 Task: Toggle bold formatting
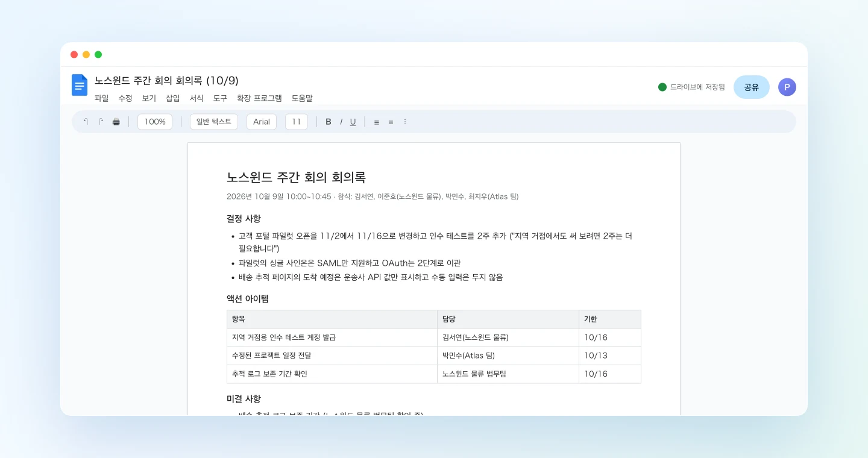[329, 122]
